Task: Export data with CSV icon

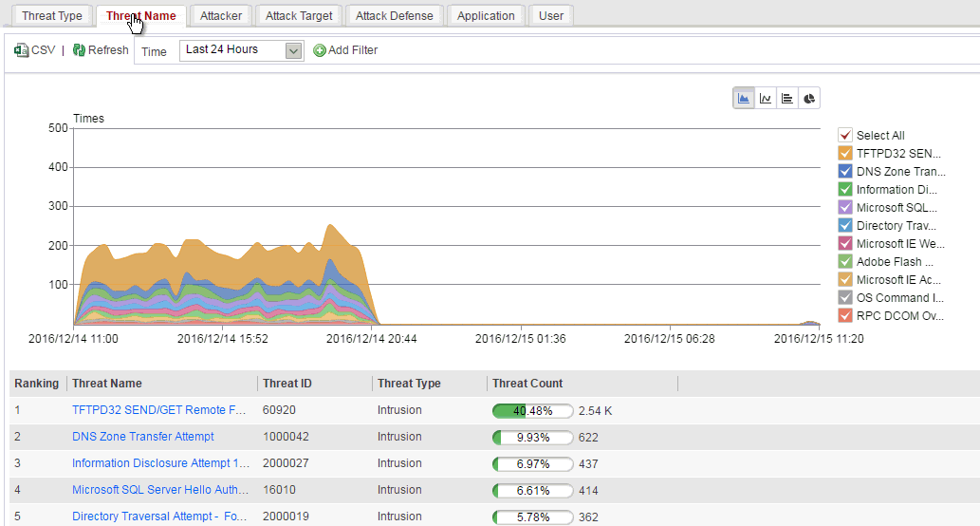Action: [21, 50]
